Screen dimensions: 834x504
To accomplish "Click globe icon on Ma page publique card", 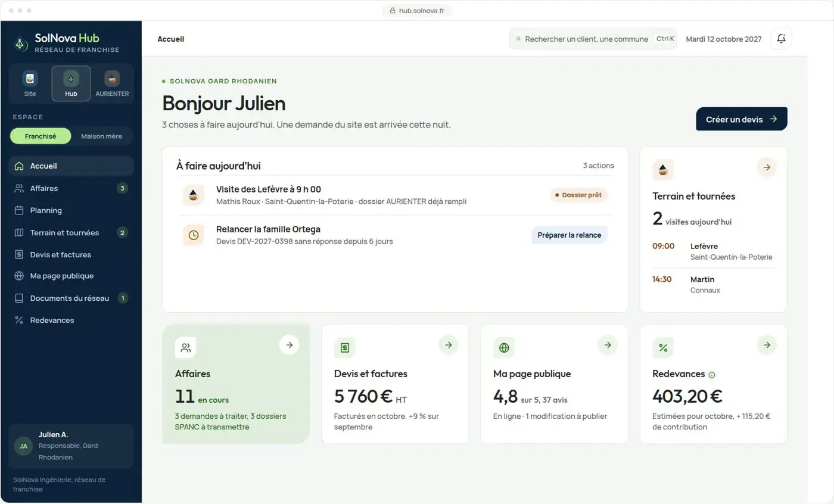I will [504, 347].
